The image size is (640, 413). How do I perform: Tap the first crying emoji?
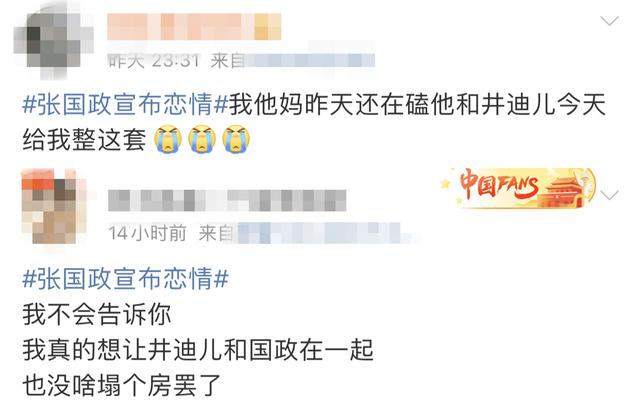coord(168,139)
